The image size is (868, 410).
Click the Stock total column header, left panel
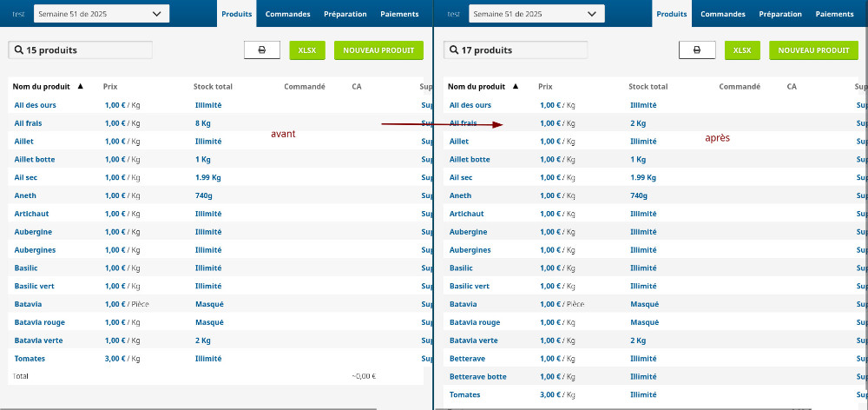pyautogui.click(x=213, y=87)
